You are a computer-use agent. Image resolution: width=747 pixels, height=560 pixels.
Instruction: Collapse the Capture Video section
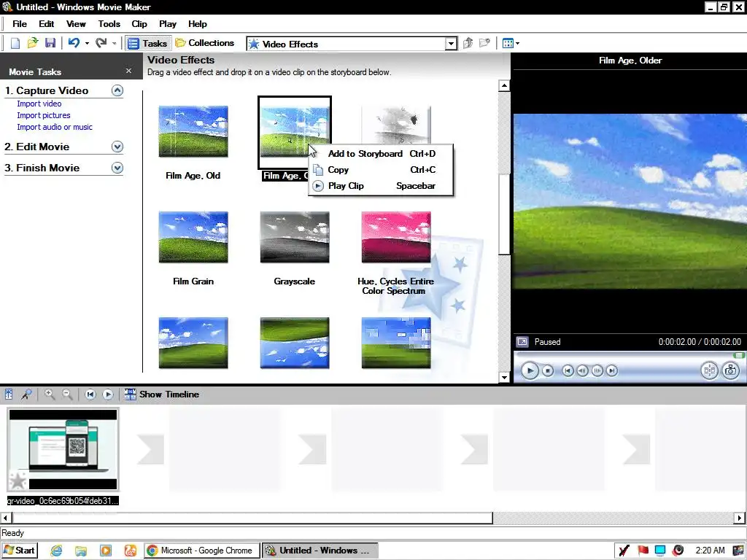click(x=117, y=90)
